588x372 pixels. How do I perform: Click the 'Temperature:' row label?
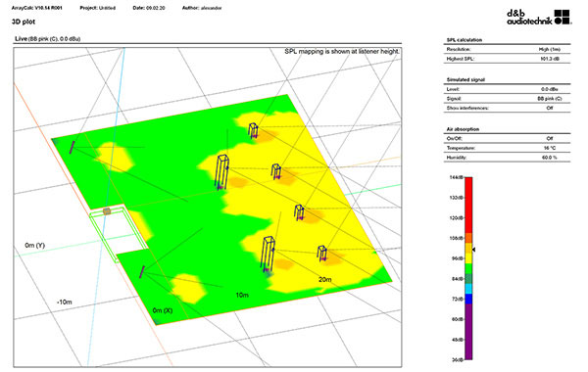click(461, 148)
